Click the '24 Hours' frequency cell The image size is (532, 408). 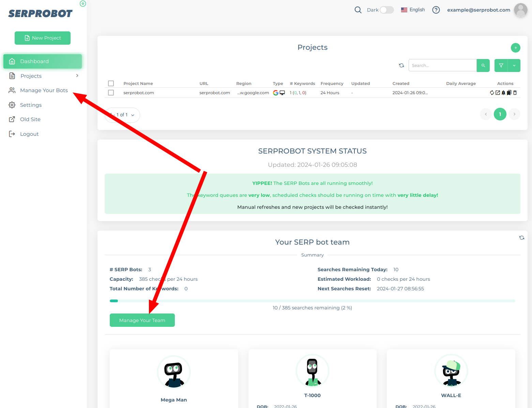pos(330,93)
